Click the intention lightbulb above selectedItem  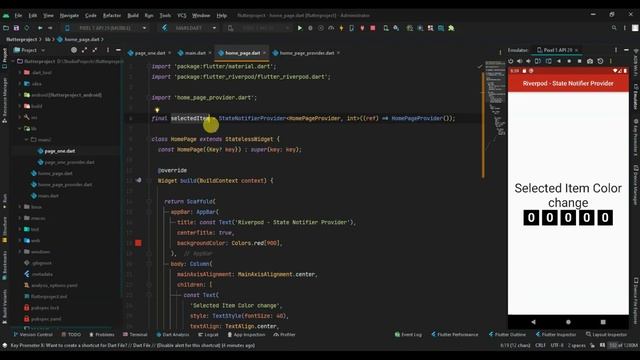(x=157, y=110)
